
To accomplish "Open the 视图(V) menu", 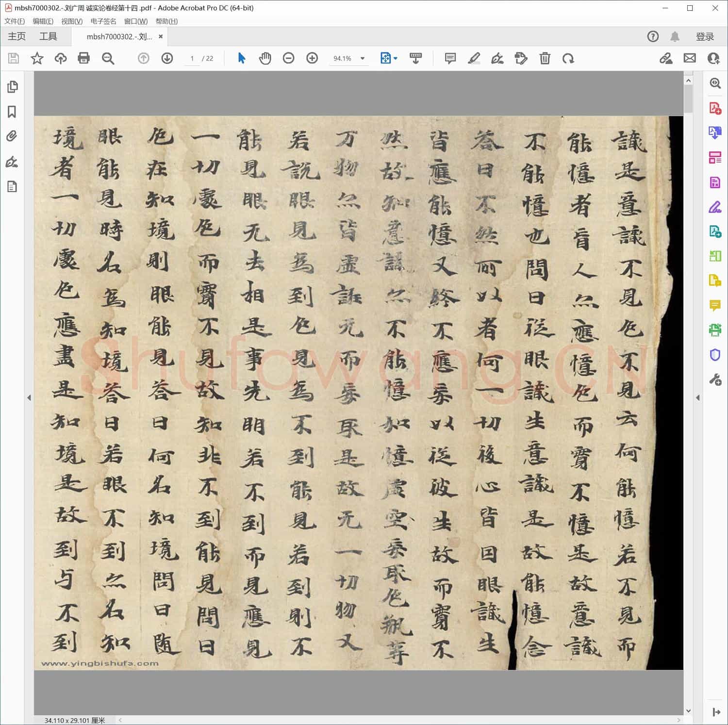I will pos(71,21).
